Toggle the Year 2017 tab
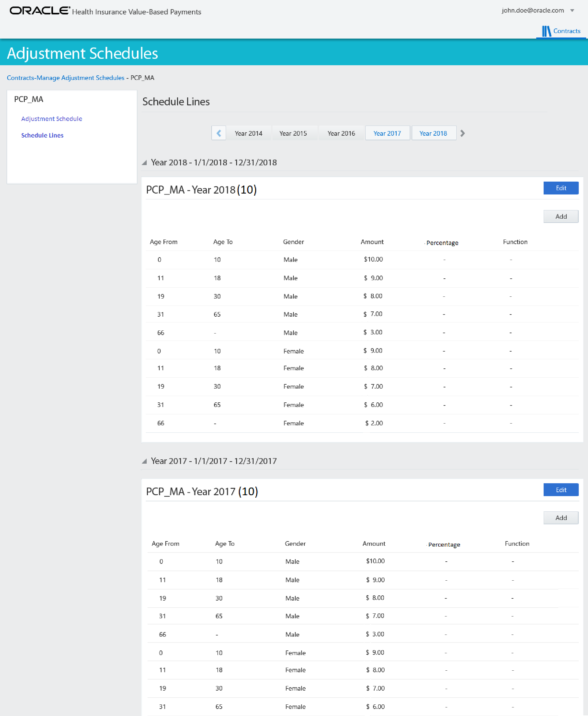588x716 pixels. (x=387, y=133)
